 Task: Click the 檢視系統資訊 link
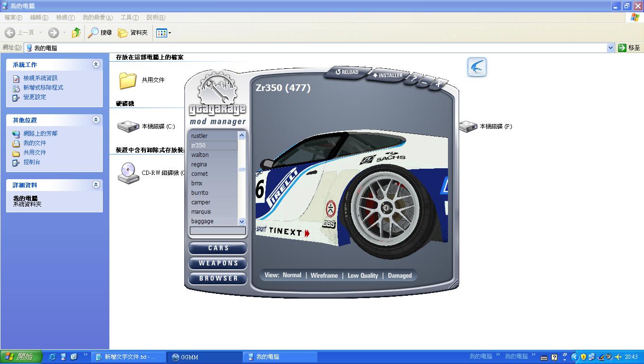coord(40,78)
